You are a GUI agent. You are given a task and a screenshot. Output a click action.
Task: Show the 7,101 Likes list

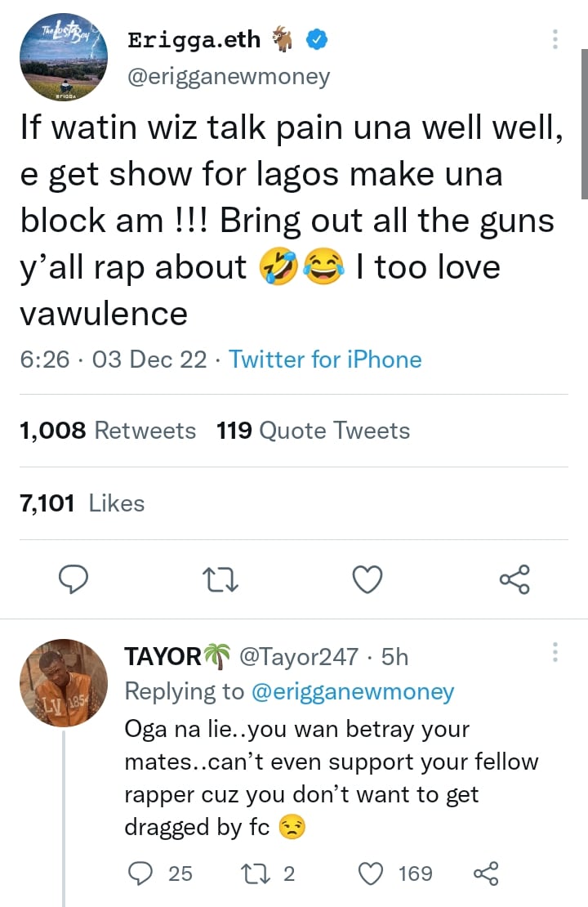[x=82, y=503]
